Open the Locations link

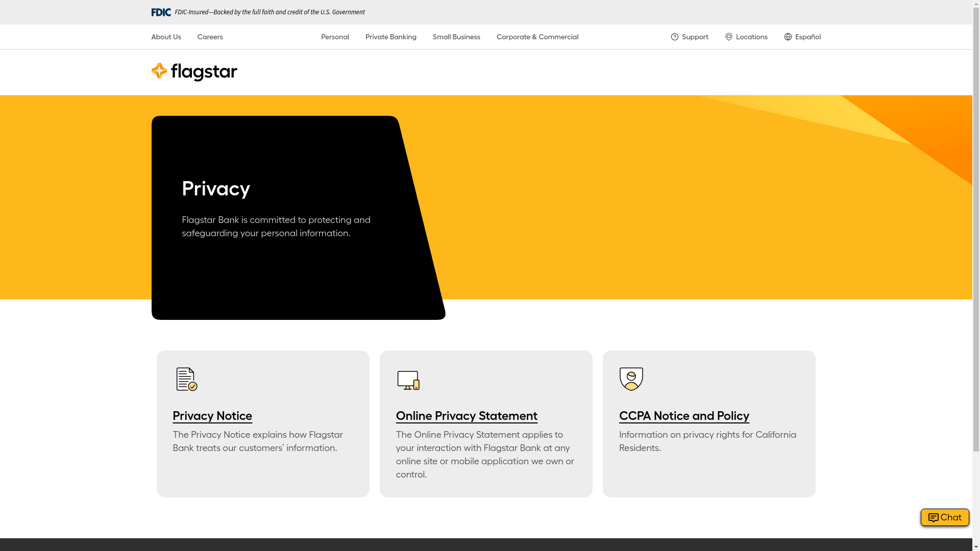(746, 37)
